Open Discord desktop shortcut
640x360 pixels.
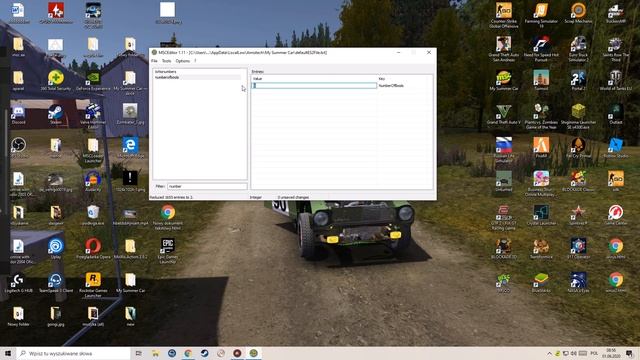[x=18, y=114]
